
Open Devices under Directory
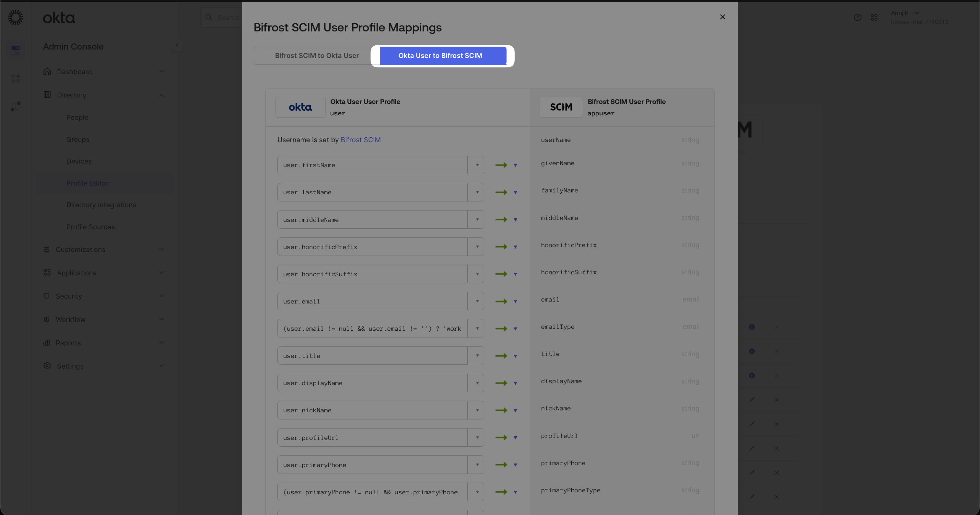[79, 161]
